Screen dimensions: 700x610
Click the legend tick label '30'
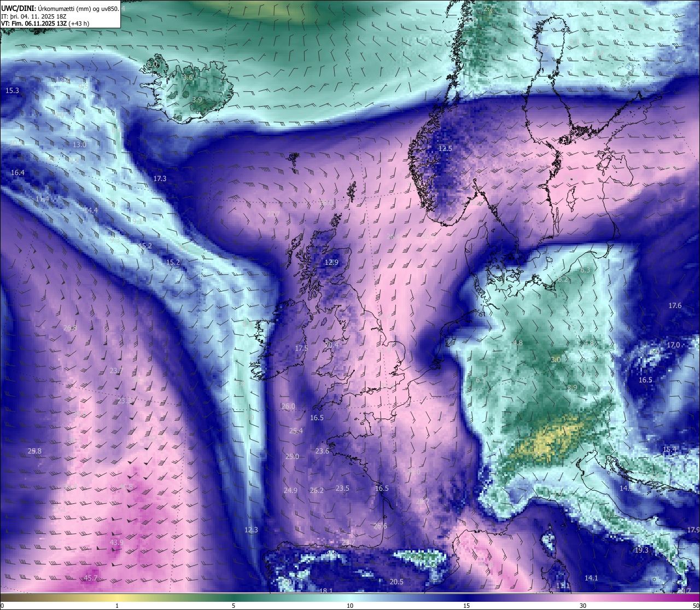[x=583, y=606]
